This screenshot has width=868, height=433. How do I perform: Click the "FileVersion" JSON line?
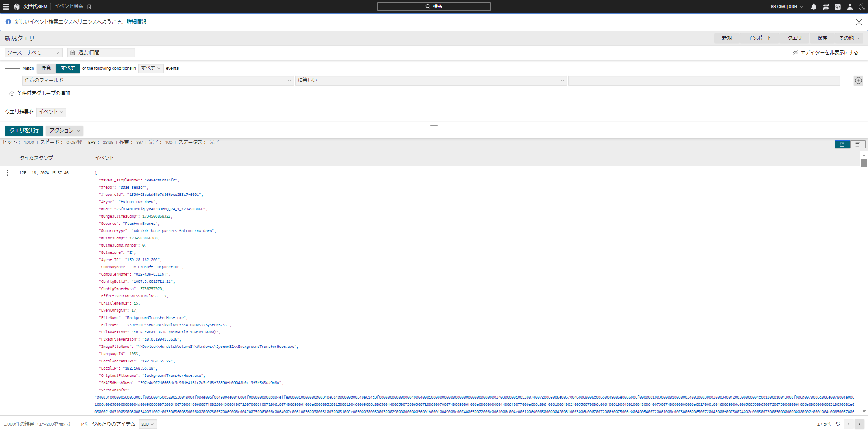(160, 333)
